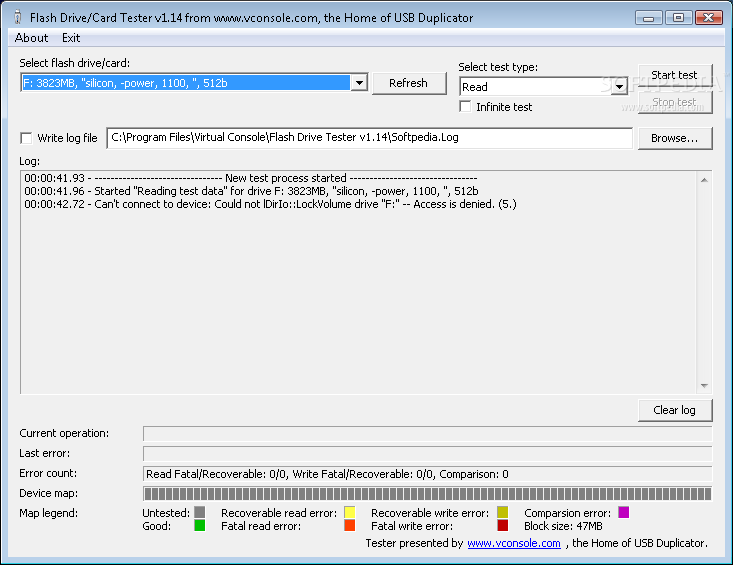The image size is (733, 565).
Task: Minimize the Flash Drive Tester window
Action: coord(649,18)
